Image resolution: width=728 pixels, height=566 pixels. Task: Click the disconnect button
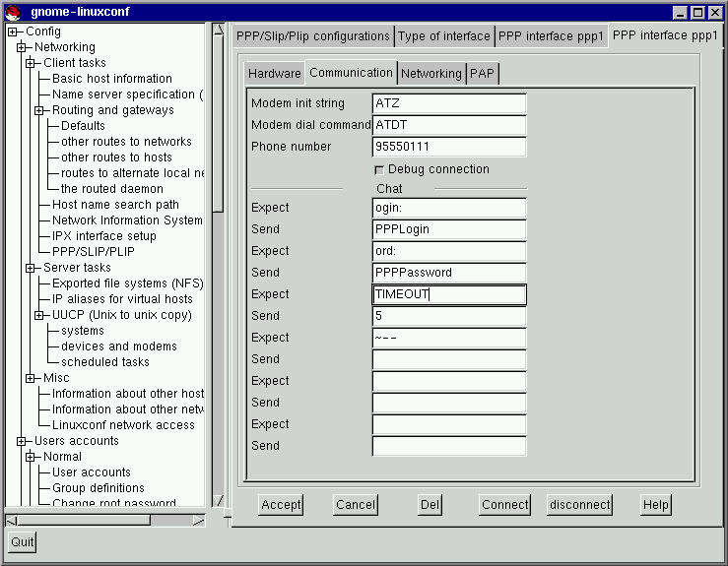click(579, 505)
